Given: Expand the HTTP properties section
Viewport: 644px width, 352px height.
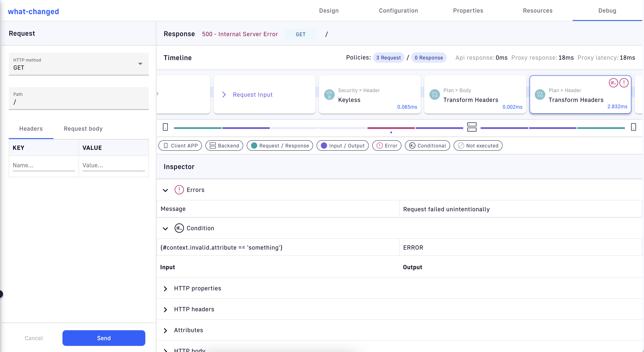Looking at the screenshot, I should (165, 289).
